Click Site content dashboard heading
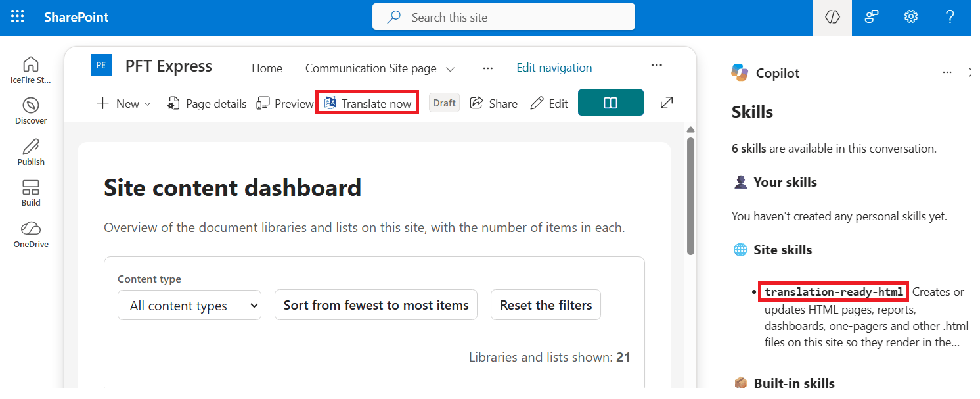This screenshot has width=980, height=399. tap(233, 187)
